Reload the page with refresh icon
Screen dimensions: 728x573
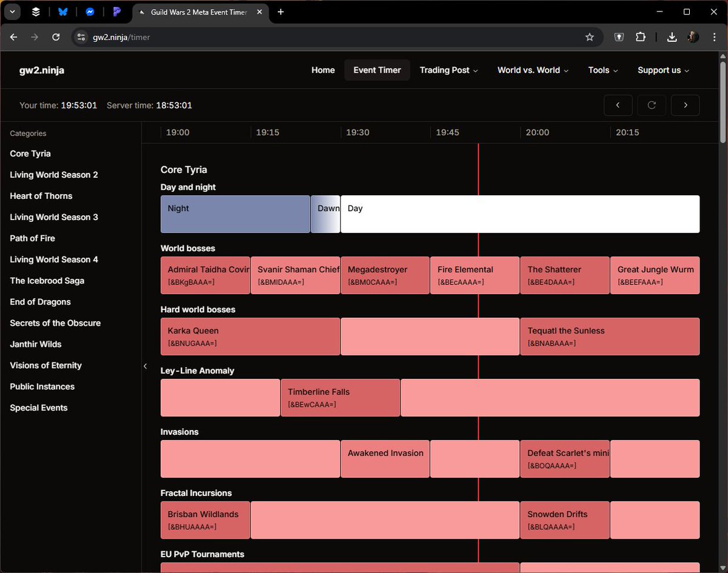[56, 37]
